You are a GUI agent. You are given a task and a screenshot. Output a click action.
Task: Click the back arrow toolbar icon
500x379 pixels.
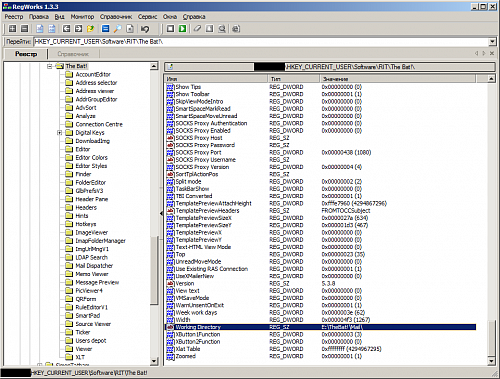pos(66,29)
